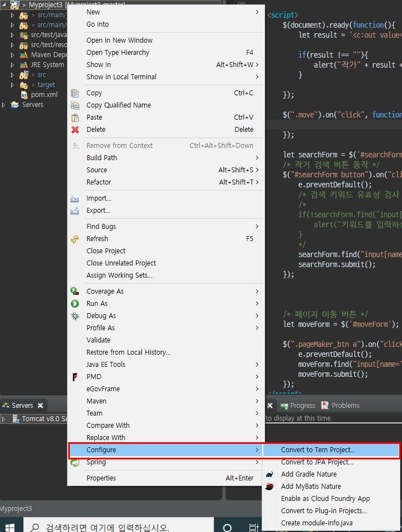Viewport: 402px width, 532px height.
Task: Click the target folder icon
Action: pyautogui.click(x=24, y=85)
